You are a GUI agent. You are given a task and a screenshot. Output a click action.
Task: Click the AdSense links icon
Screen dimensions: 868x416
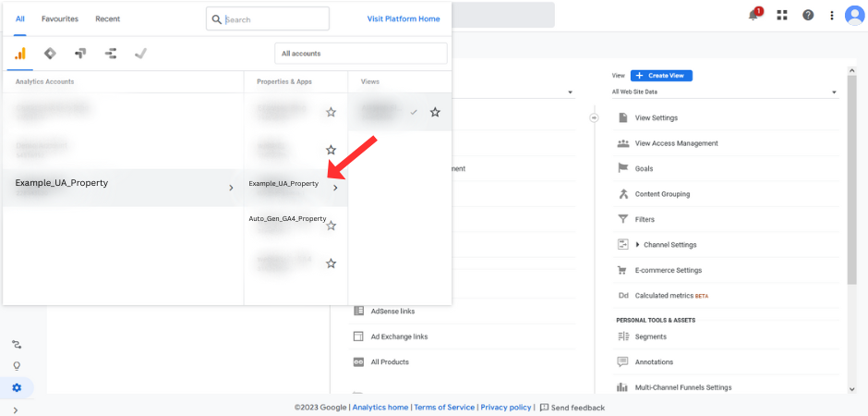(x=358, y=311)
